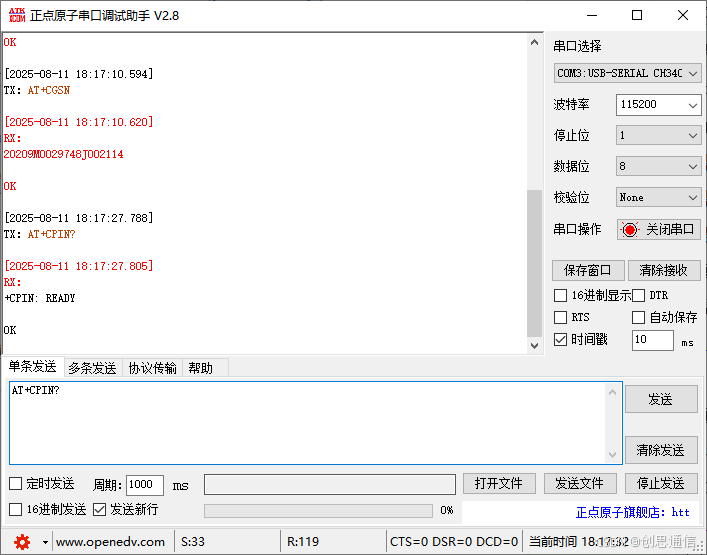The width and height of the screenshot is (707, 555).
Task: Click the timestamp 18:17:27.805 line
Action: (79, 266)
